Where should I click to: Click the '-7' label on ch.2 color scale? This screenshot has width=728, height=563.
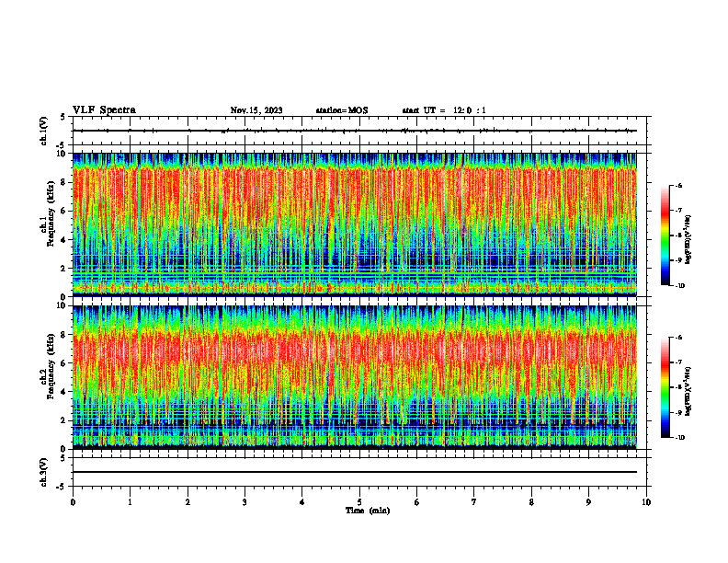click(x=678, y=362)
